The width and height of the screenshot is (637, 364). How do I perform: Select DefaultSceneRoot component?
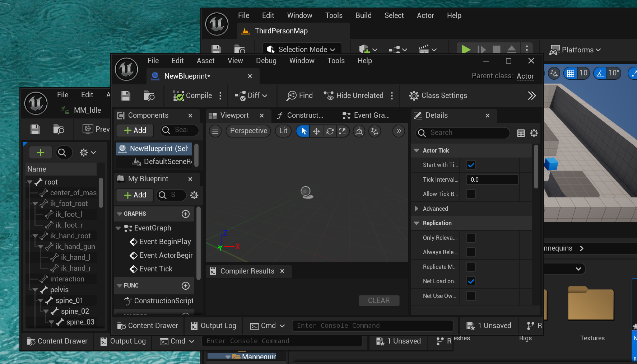(x=162, y=162)
